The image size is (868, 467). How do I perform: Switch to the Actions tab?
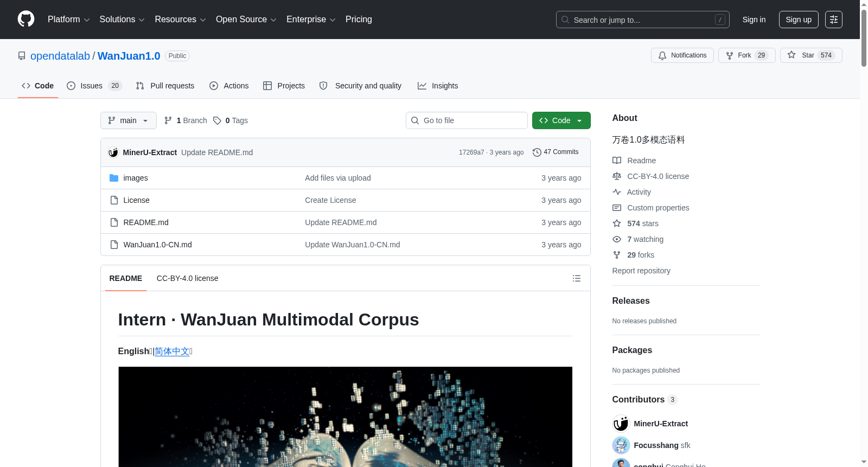tap(229, 86)
